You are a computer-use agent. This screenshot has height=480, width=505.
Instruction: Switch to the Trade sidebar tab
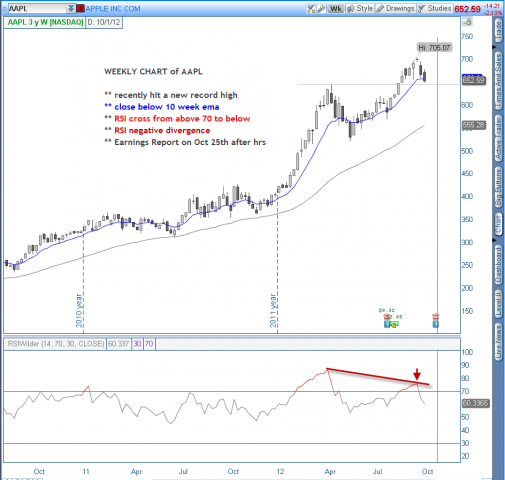[499, 31]
